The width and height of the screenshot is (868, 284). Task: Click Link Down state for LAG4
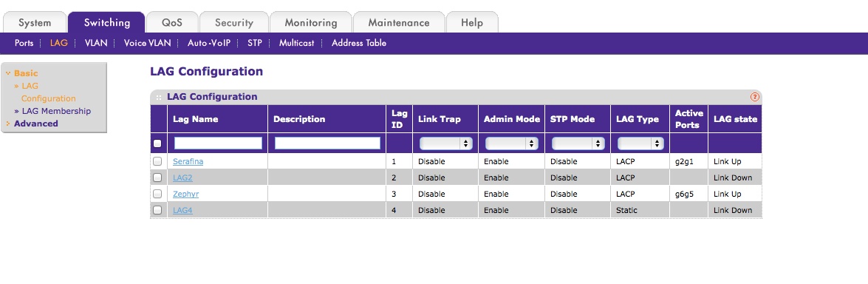(732, 210)
